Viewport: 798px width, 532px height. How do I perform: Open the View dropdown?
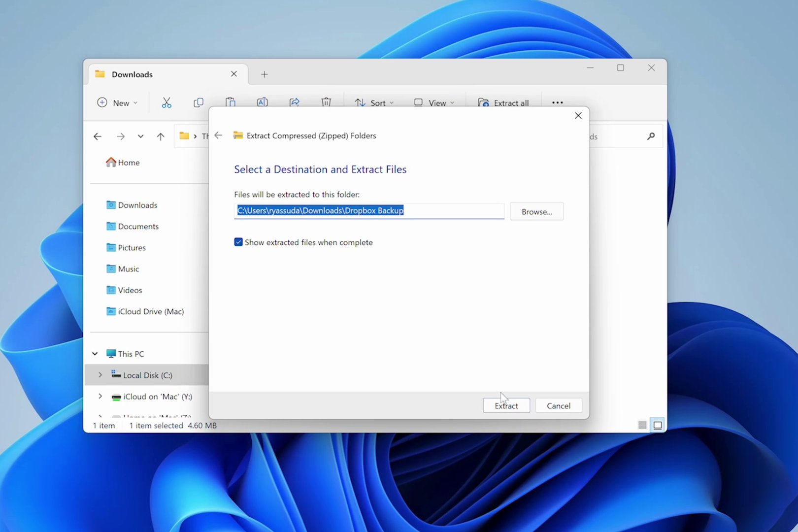(x=434, y=102)
